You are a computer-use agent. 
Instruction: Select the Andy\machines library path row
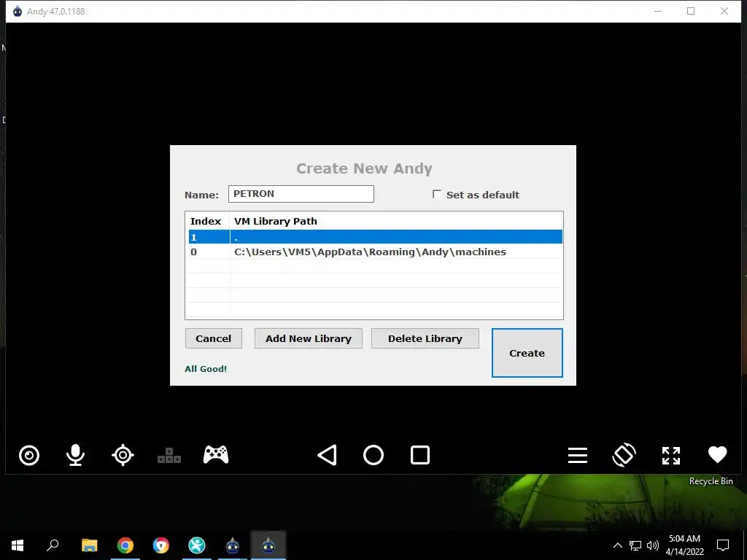click(x=374, y=252)
